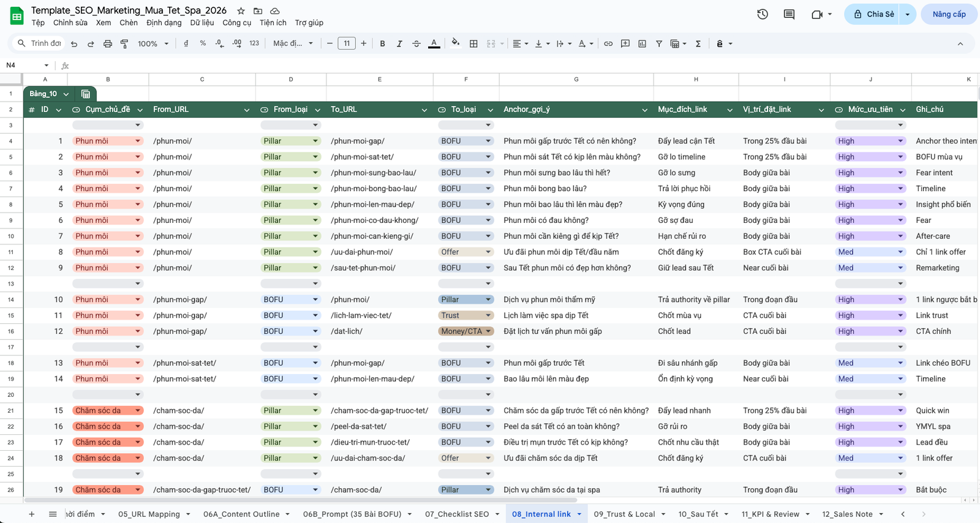Click Increase decimal places icon
The image size is (980, 523).
237,43
